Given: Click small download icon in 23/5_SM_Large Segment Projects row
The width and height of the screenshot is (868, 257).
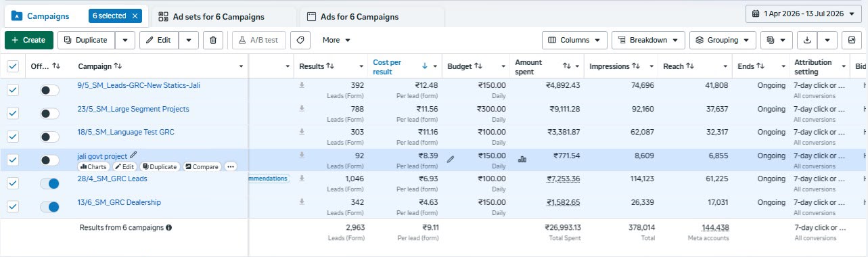Looking at the screenshot, I should pyautogui.click(x=302, y=108).
